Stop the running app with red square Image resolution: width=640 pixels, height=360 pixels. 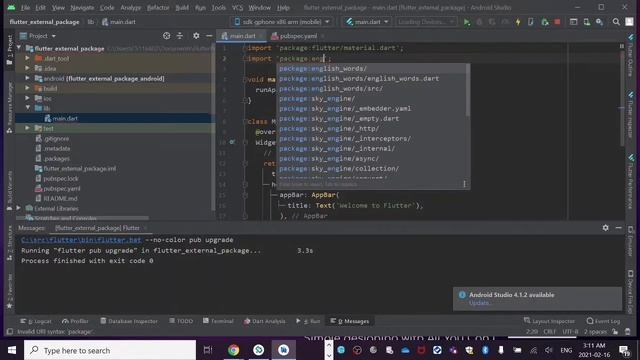(557, 22)
